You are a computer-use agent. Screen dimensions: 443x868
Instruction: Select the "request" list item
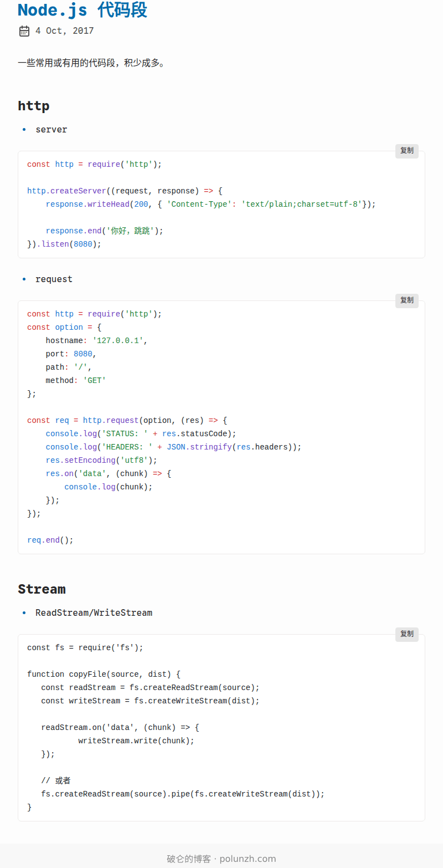[x=54, y=279]
